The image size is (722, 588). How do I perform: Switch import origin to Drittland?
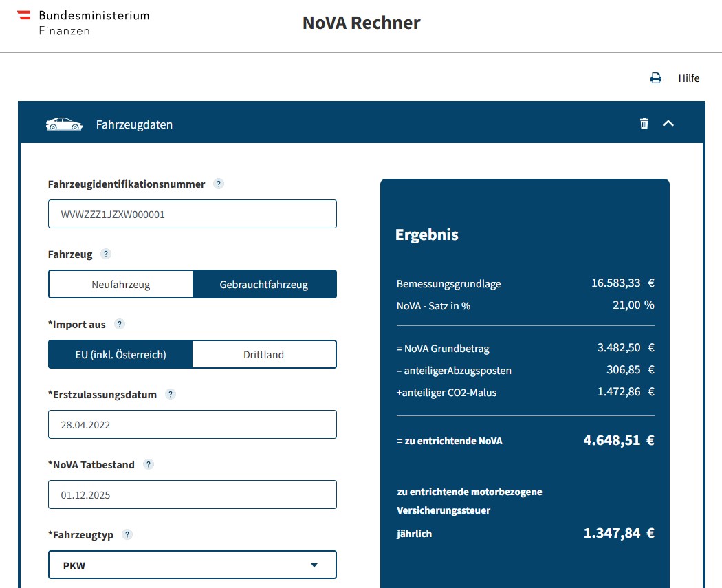click(263, 355)
